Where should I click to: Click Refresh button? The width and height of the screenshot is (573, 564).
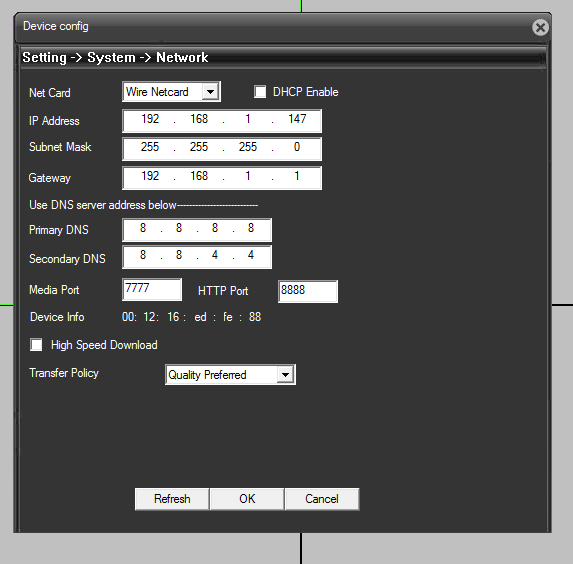pos(172,499)
